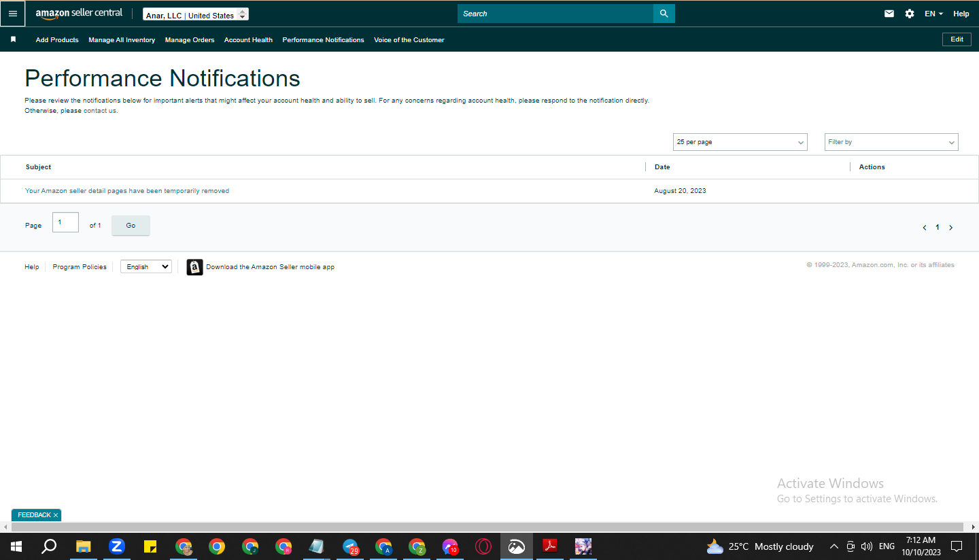Screen dimensions: 979x560
Task: Click Help in the top header
Action: click(x=961, y=14)
